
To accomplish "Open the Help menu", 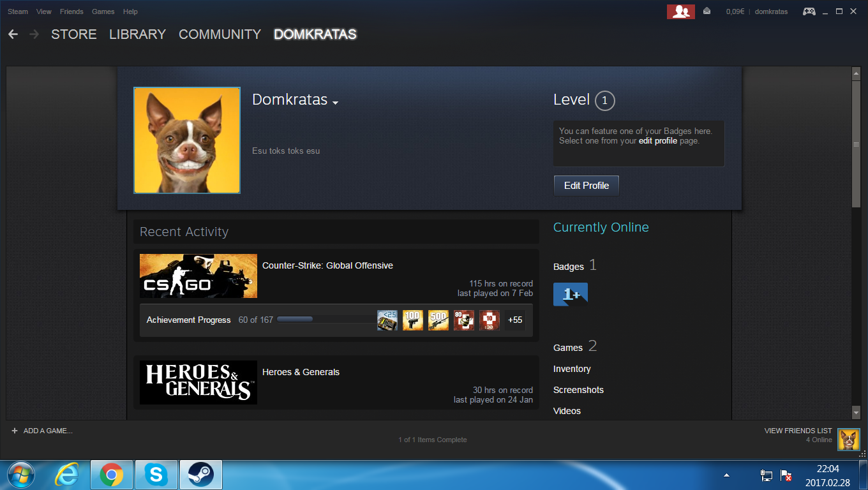I will [x=130, y=11].
